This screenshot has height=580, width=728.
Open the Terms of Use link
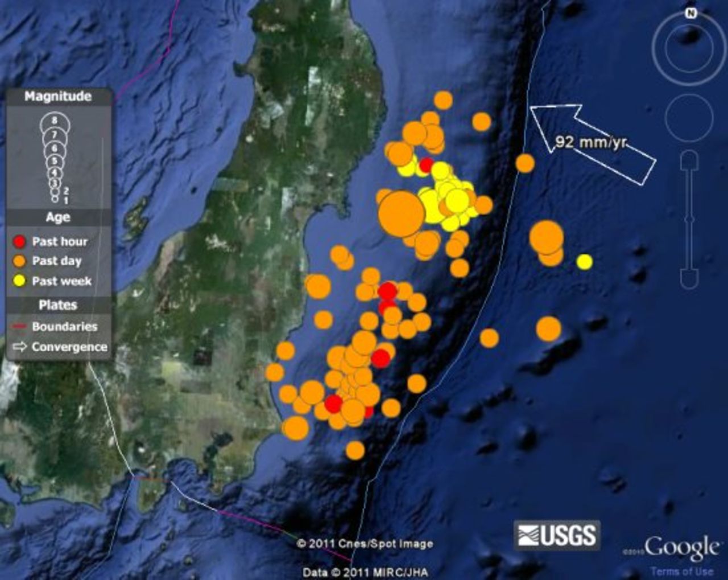[681, 571]
